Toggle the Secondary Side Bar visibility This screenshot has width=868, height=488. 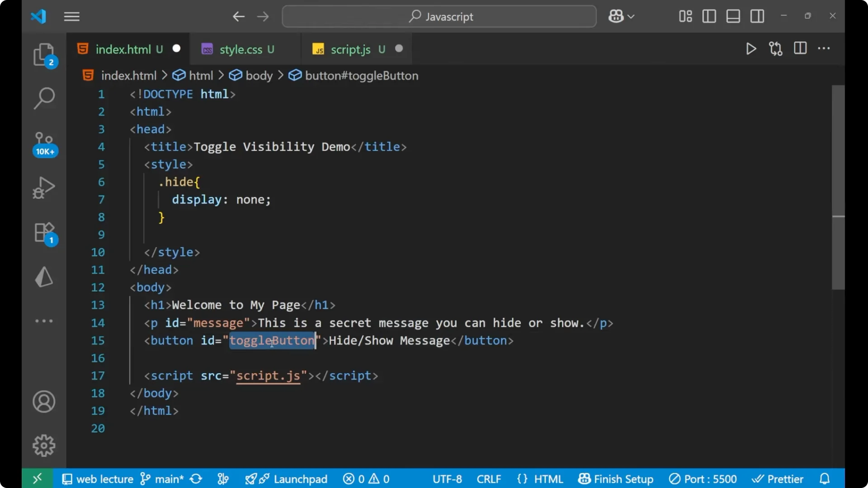click(757, 16)
